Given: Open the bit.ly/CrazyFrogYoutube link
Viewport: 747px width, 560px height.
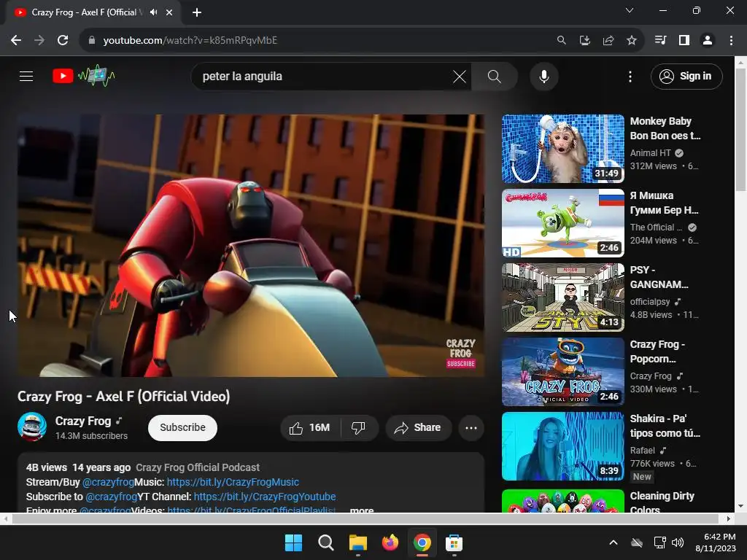Looking at the screenshot, I should (264, 496).
